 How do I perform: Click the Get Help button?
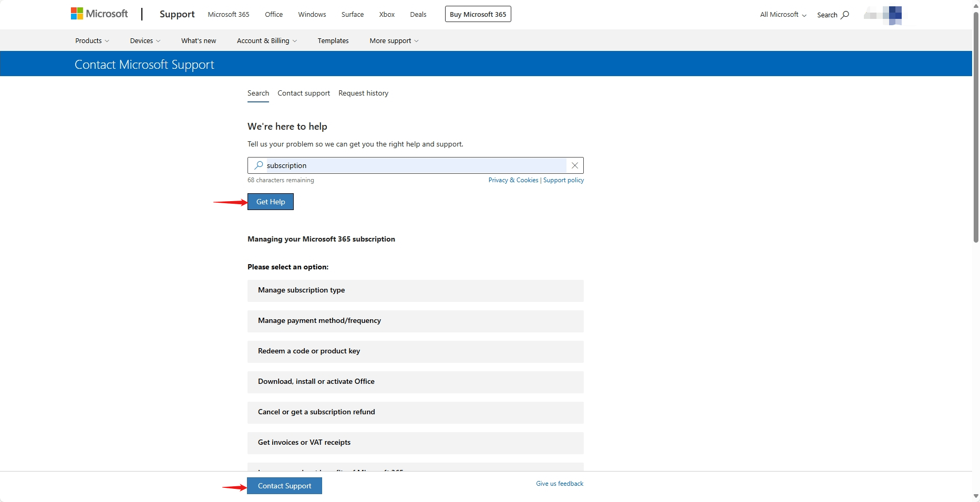(x=271, y=202)
